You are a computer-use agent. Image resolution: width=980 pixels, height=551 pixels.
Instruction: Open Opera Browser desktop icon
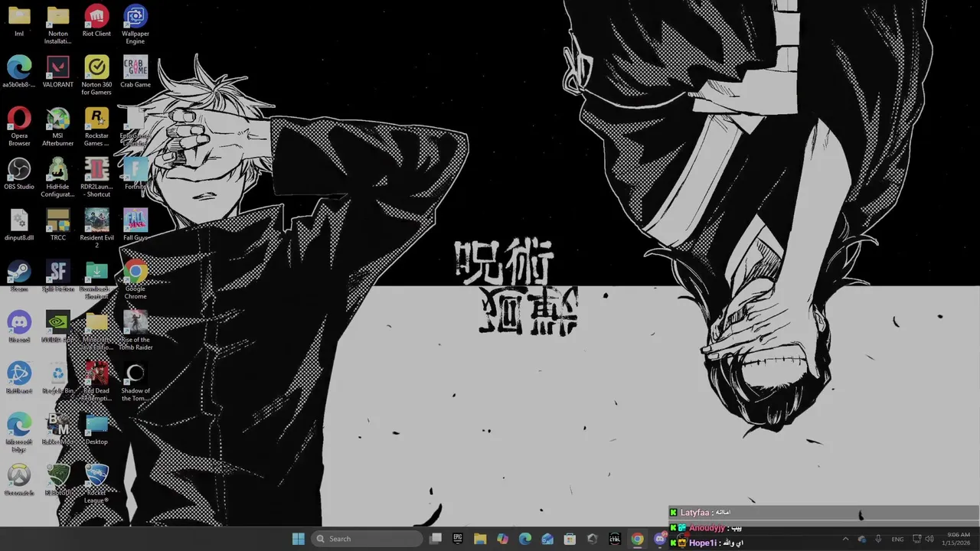pyautogui.click(x=19, y=126)
